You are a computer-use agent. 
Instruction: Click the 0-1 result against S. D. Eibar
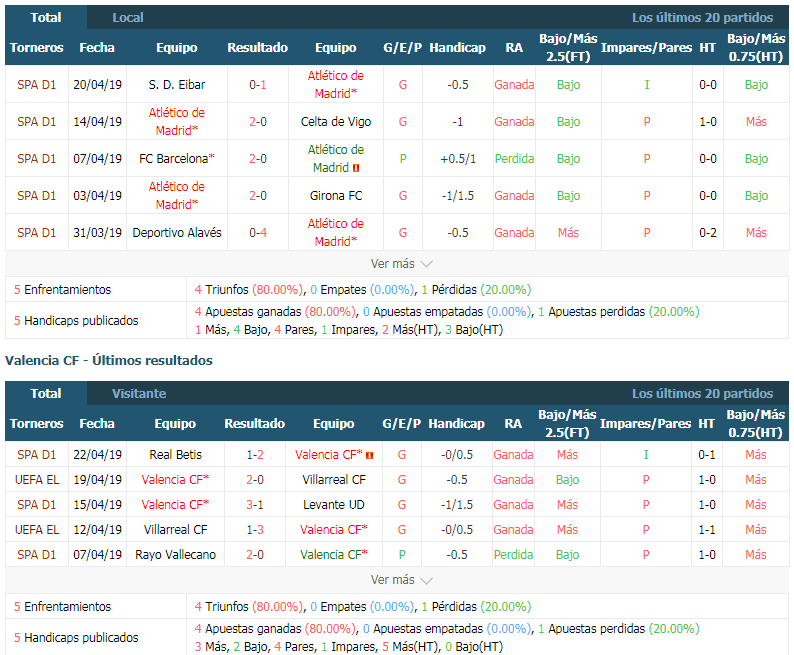(258, 85)
